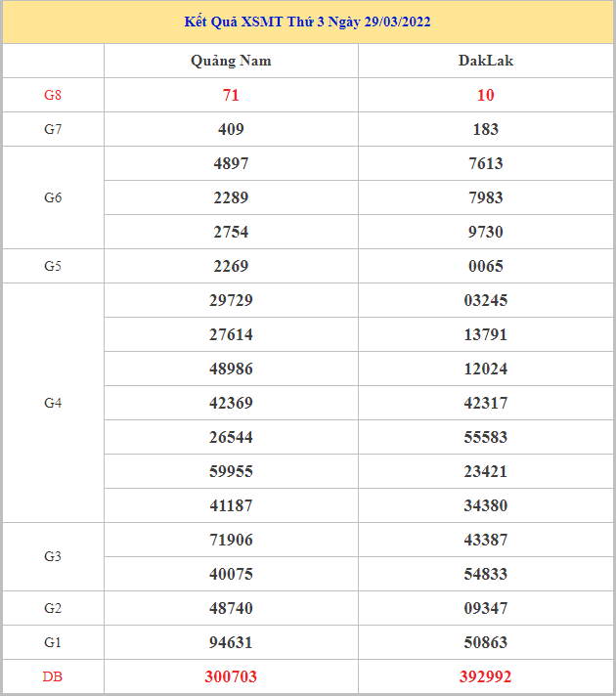Image resolution: width=616 pixels, height=696 pixels.
Task: Click Quảng Nam G8 result 71
Action: pyautogui.click(x=231, y=95)
